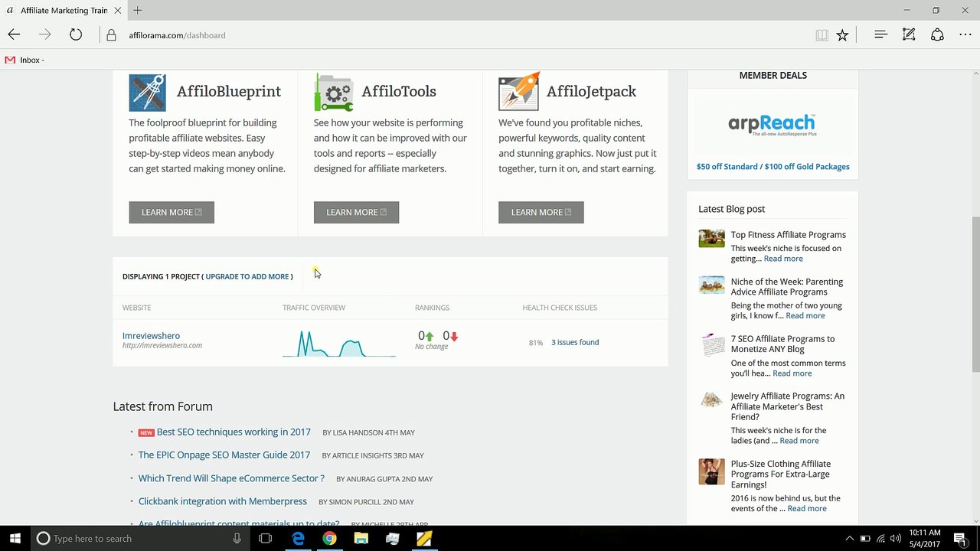
Task: Go back to the previous page
Action: [14, 34]
